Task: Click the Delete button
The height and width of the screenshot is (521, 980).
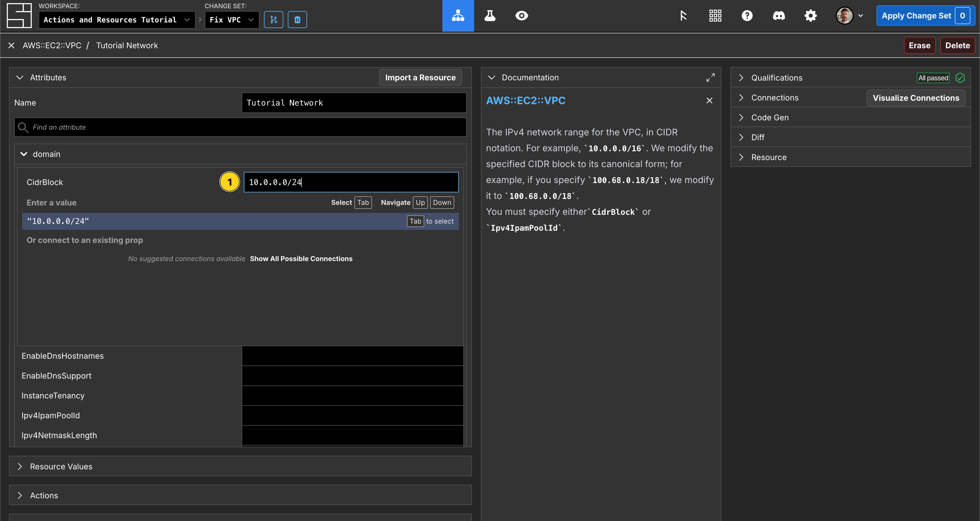Action: click(958, 45)
